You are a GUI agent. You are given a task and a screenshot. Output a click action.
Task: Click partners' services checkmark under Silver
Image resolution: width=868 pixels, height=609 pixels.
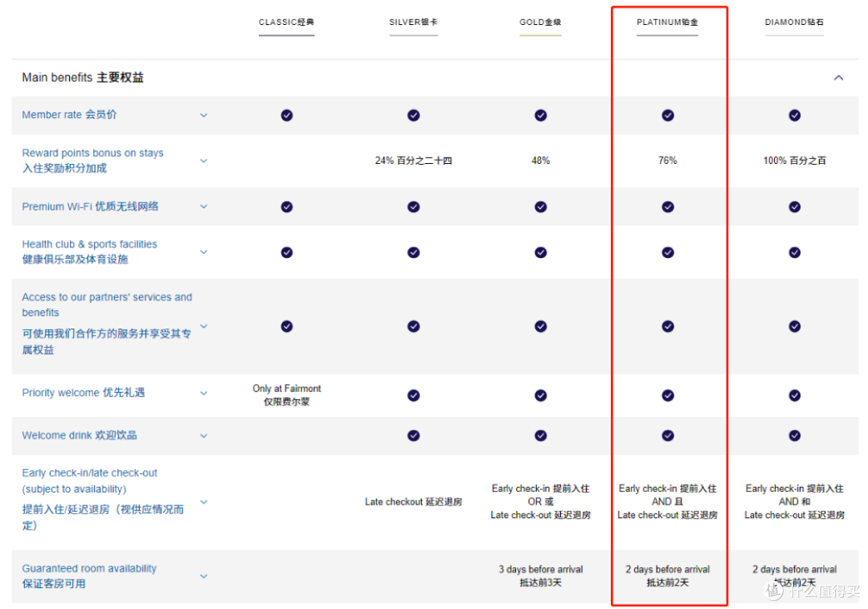pos(414,326)
